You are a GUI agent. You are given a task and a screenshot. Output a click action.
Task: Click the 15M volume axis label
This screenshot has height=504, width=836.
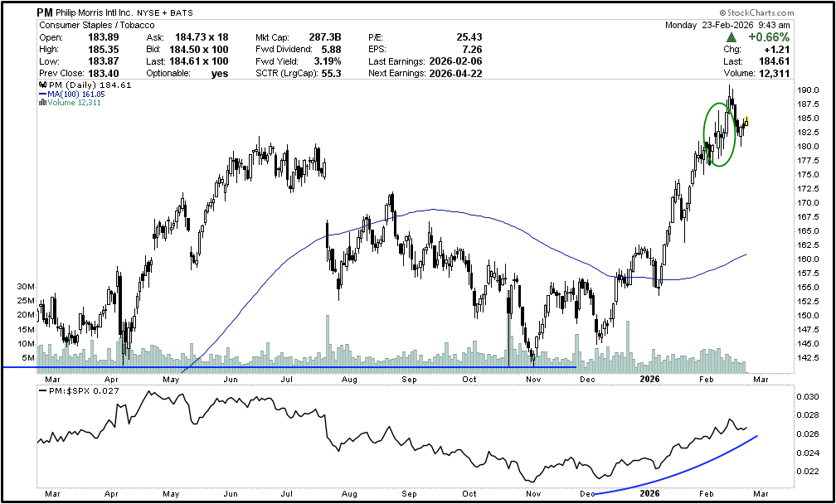point(27,329)
